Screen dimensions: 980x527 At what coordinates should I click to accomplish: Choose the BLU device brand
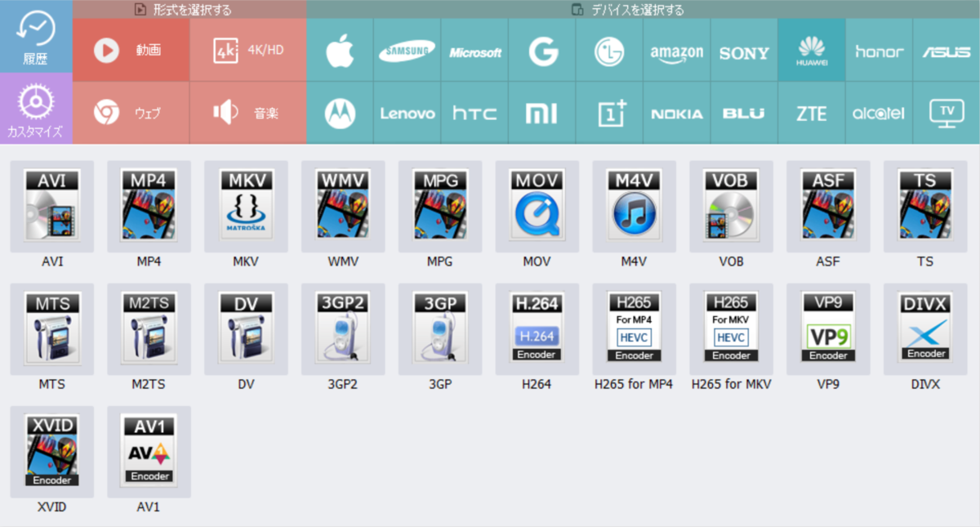pyautogui.click(x=744, y=113)
